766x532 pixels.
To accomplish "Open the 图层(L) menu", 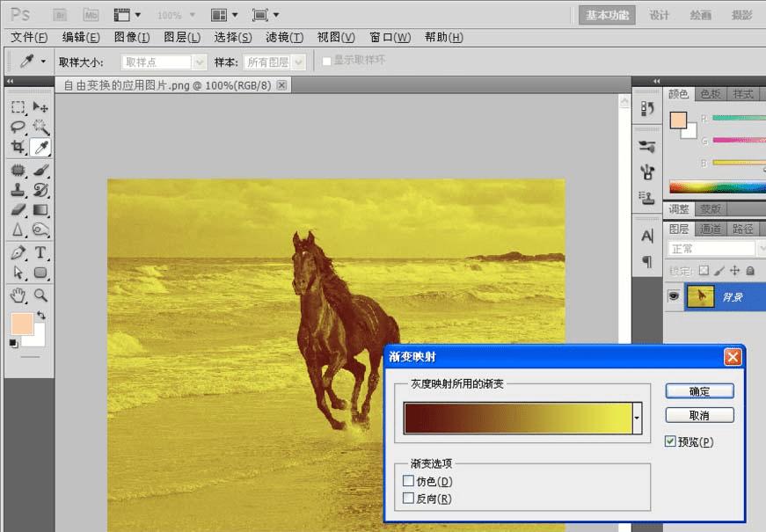I will pos(182,37).
